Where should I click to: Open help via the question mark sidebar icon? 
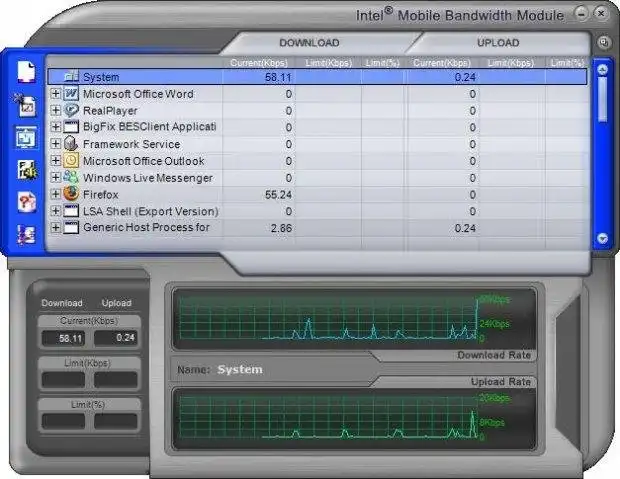tap(27, 202)
